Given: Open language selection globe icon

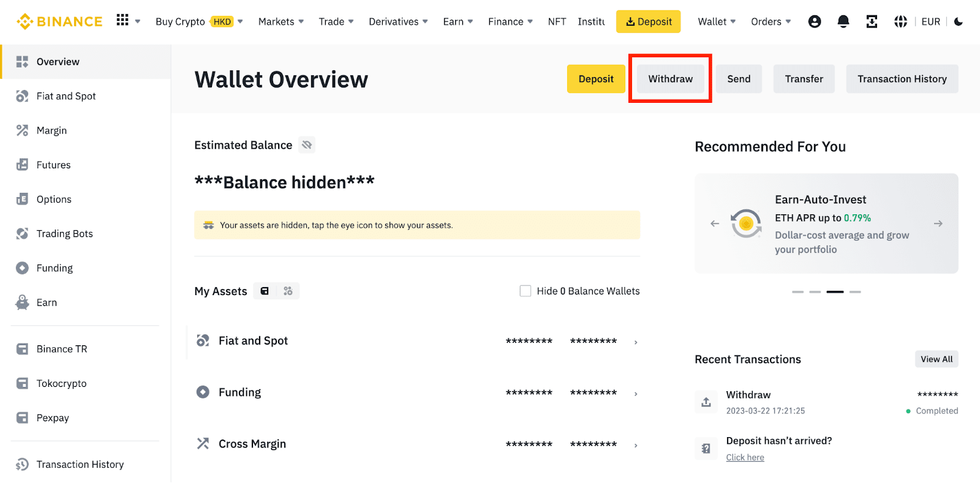Looking at the screenshot, I should pos(900,21).
